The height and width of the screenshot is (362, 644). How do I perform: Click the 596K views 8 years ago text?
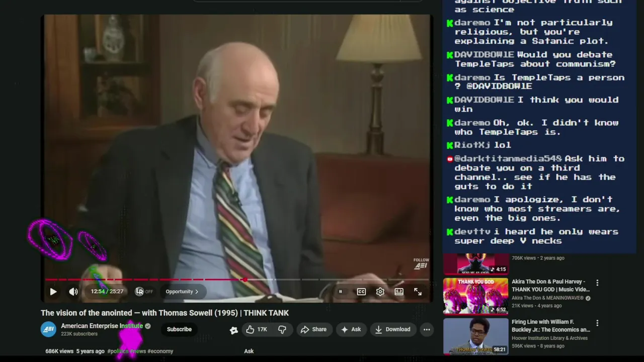coord(538,346)
